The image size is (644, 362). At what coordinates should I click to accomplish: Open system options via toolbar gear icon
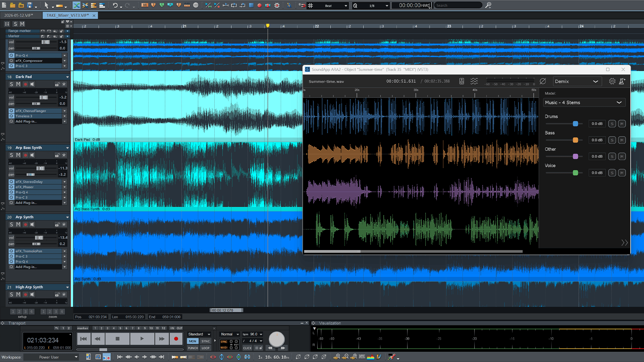[x=277, y=5]
